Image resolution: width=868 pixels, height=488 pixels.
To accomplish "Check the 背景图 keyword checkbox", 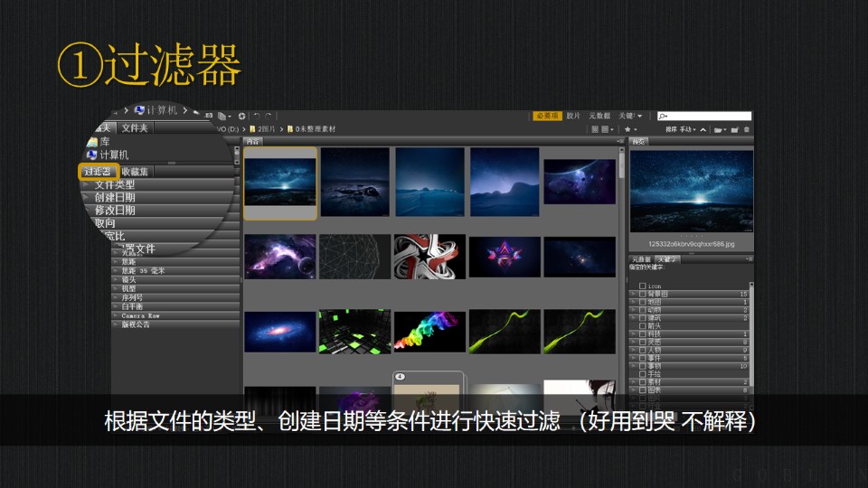I will tap(643, 294).
